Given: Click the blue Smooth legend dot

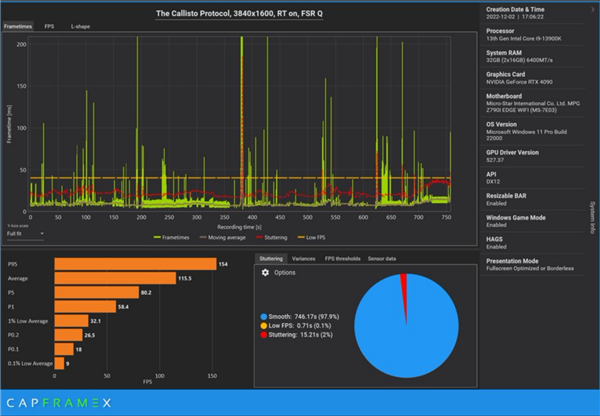Looking at the screenshot, I should point(264,317).
